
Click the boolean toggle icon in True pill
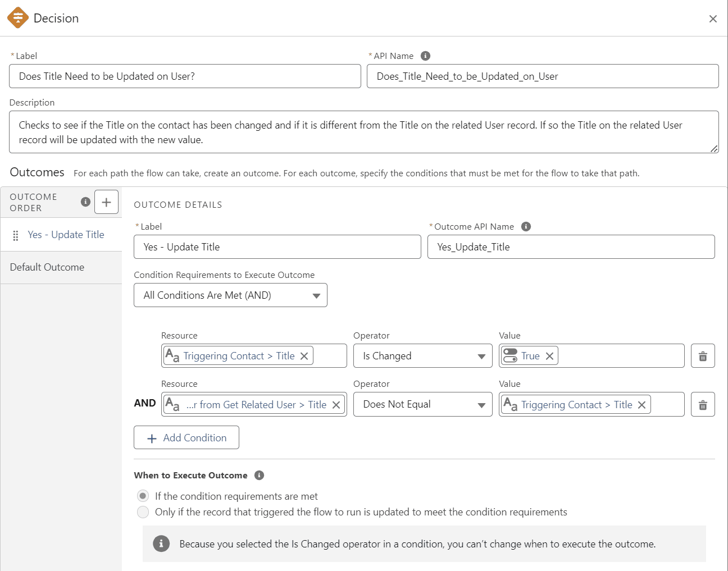click(510, 355)
